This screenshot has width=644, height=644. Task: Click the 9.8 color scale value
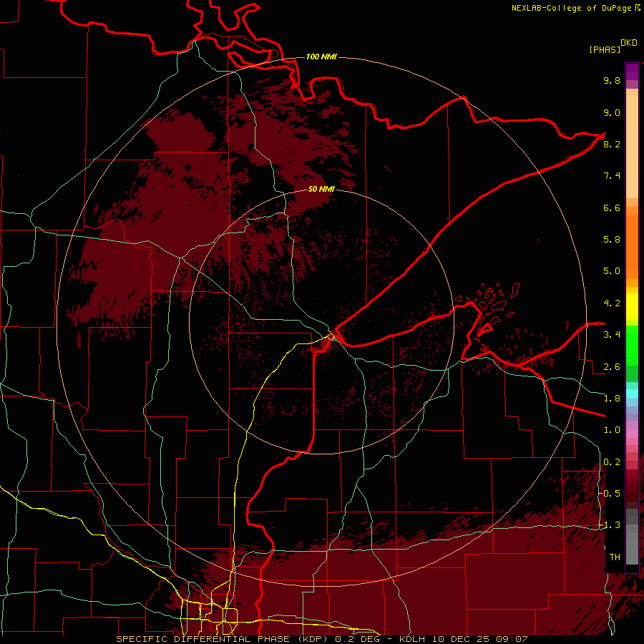point(612,80)
